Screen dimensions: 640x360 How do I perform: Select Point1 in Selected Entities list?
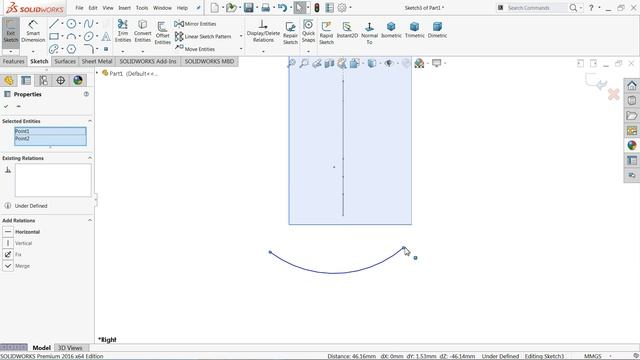tap(50, 131)
